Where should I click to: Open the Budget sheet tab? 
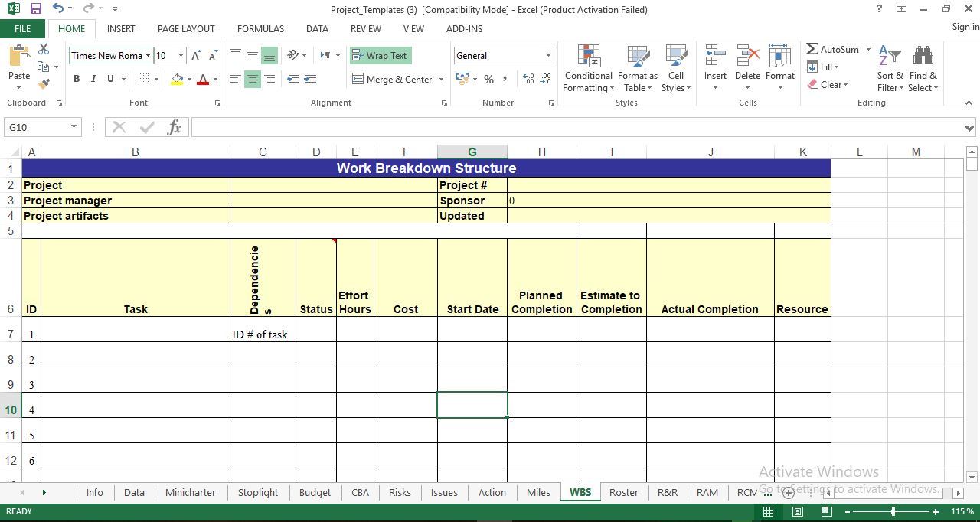pyautogui.click(x=315, y=492)
